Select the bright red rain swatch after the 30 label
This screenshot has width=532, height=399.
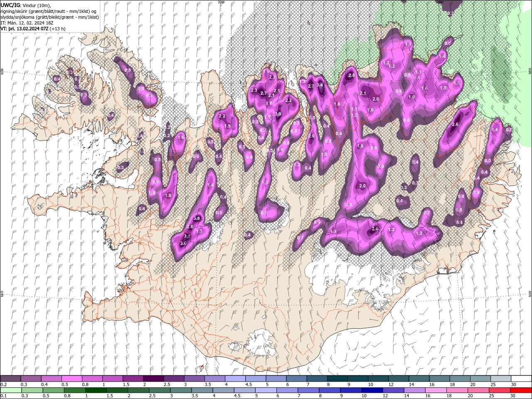click(x=521, y=390)
